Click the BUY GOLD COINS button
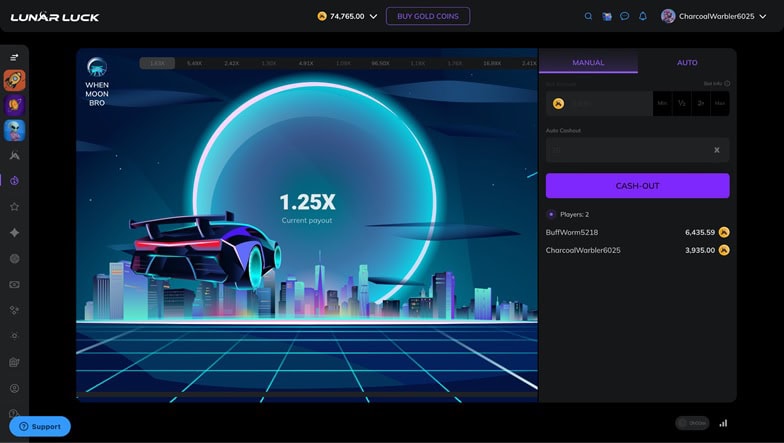Viewport: 784px width, 443px height. point(427,16)
